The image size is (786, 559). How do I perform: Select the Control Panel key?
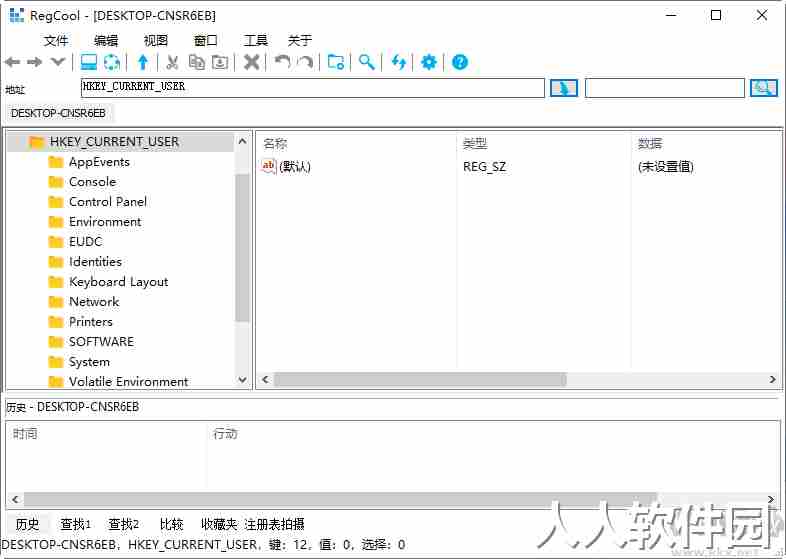pyautogui.click(x=108, y=202)
